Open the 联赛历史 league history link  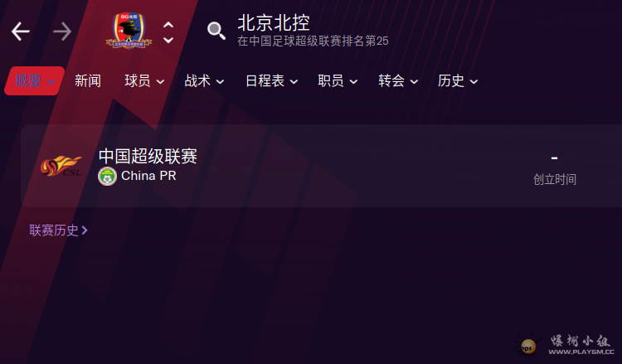pyautogui.click(x=58, y=231)
